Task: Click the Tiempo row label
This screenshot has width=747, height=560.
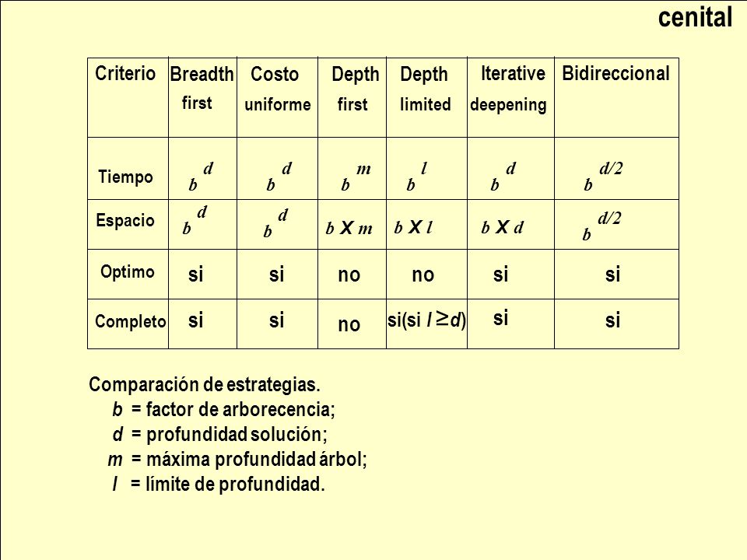Action: click(126, 177)
